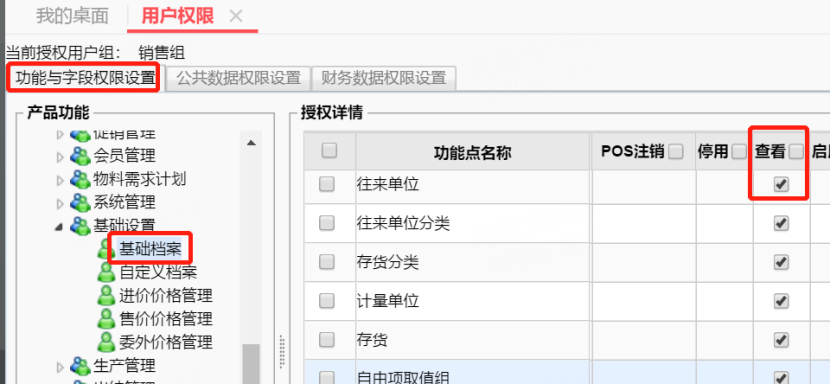Viewport: 831px width, 385px height.
Task: Collapse the 基础设置 tree node
Action: (x=58, y=226)
